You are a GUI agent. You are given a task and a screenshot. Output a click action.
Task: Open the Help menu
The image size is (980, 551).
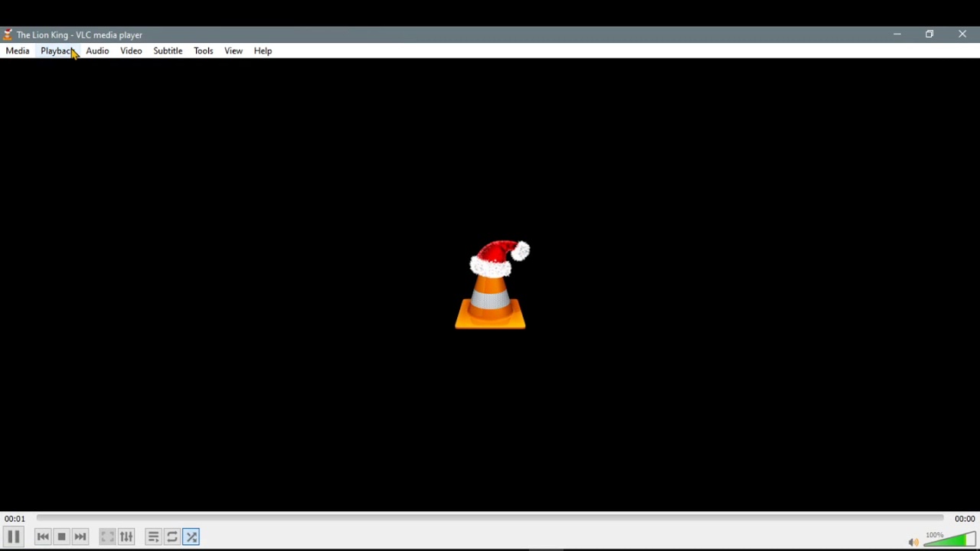[263, 51]
